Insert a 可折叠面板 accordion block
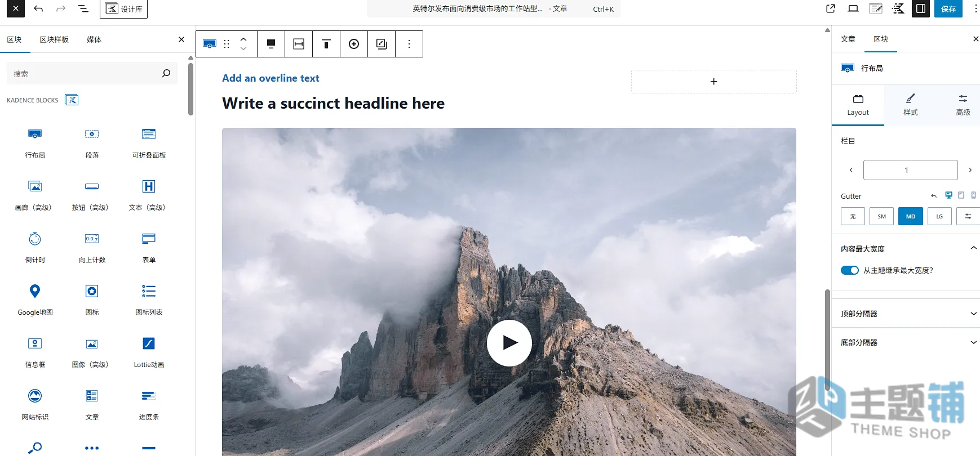 [149, 143]
